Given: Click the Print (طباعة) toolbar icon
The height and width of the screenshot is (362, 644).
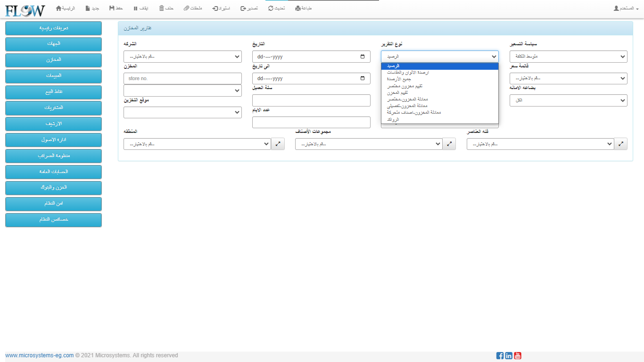Looking at the screenshot, I should point(298,8).
